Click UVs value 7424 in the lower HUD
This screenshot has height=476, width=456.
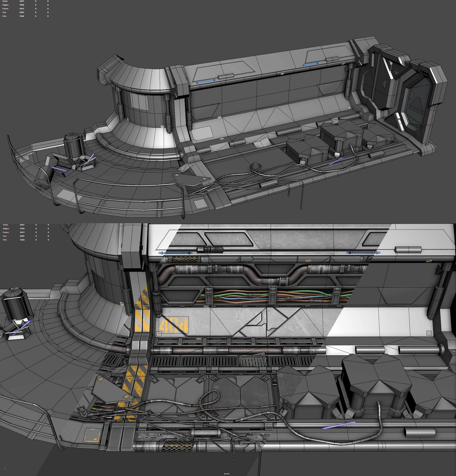[22, 240]
